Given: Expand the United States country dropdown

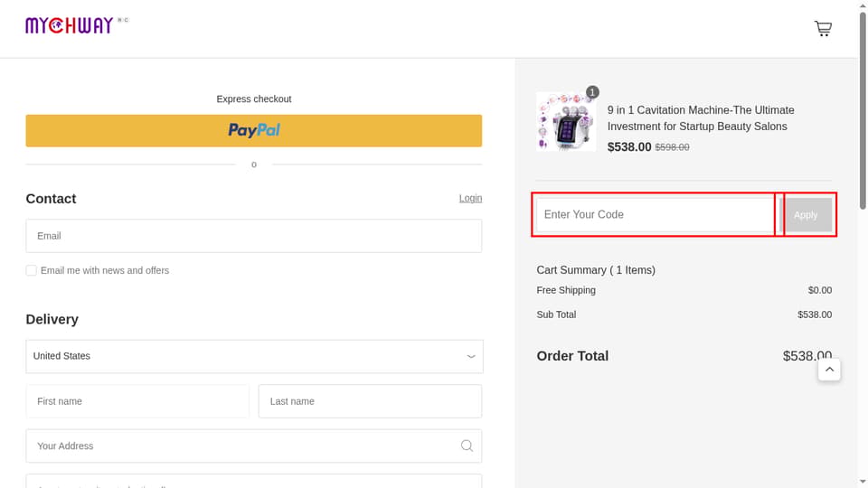Looking at the screenshot, I should click(254, 356).
